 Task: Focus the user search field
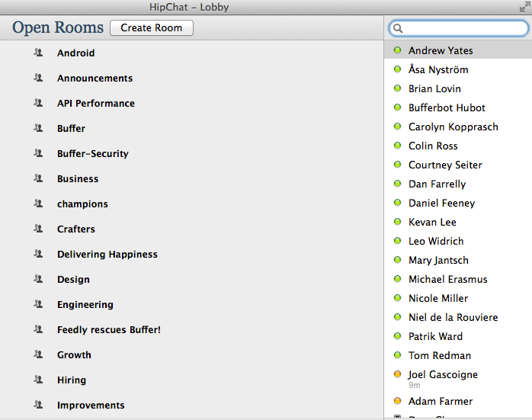(x=458, y=28)
